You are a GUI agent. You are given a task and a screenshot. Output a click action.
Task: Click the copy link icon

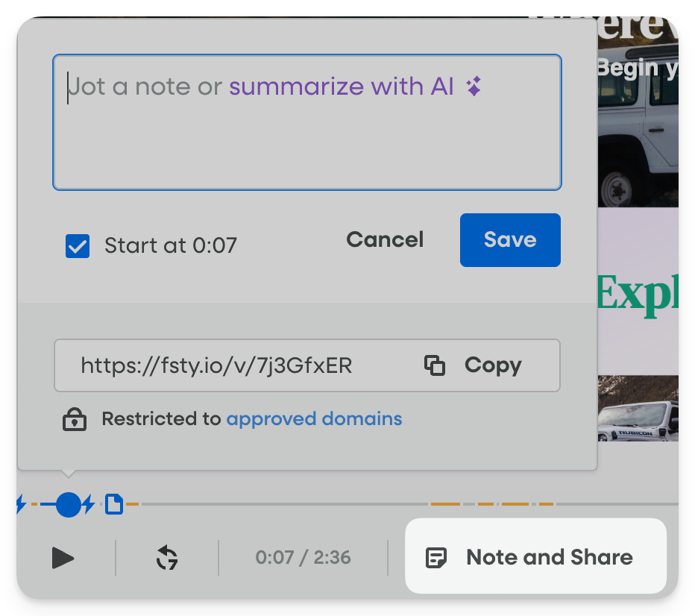[435, 365]
